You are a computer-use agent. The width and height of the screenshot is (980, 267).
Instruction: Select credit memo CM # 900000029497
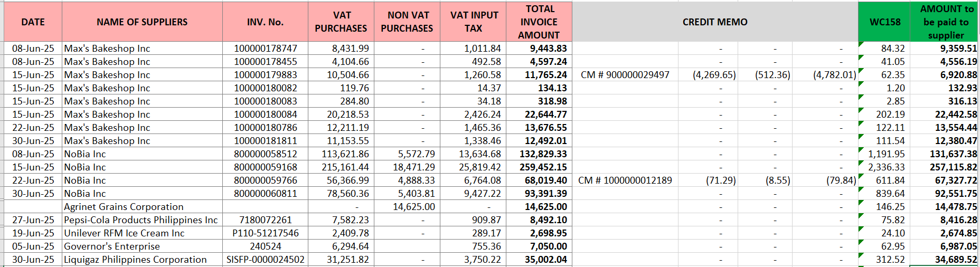click(625, 75)
